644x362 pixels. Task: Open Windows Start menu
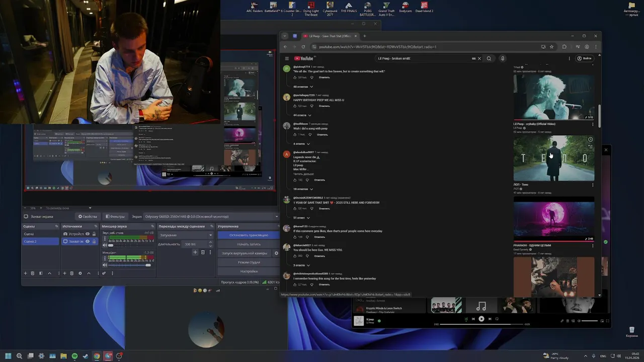tap(8, 356)
